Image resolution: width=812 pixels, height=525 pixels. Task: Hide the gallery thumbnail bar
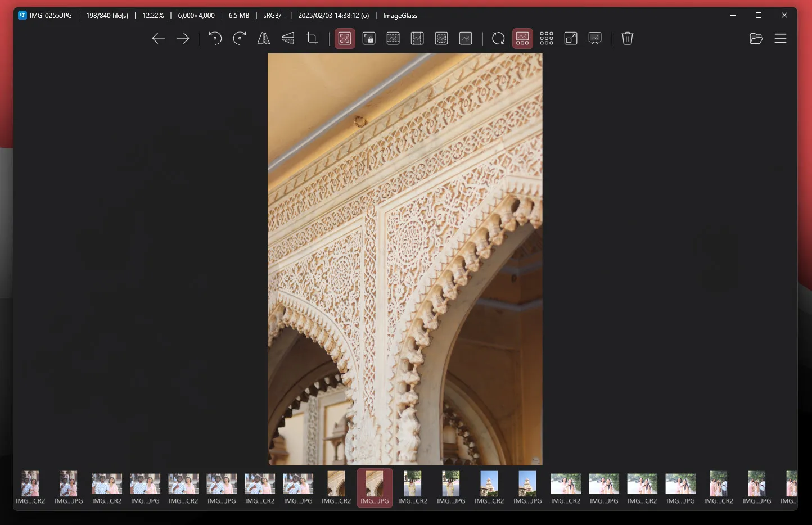click(522, 38)
